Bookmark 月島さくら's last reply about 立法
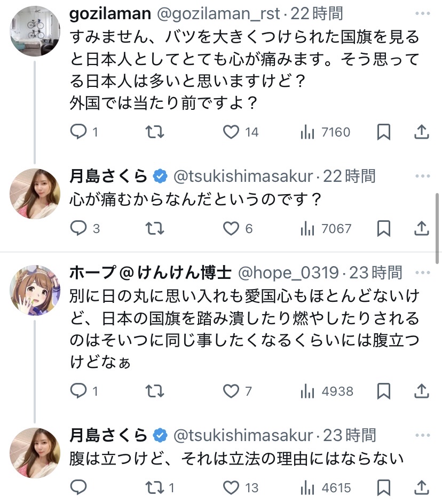 click(x=383, y=487)
